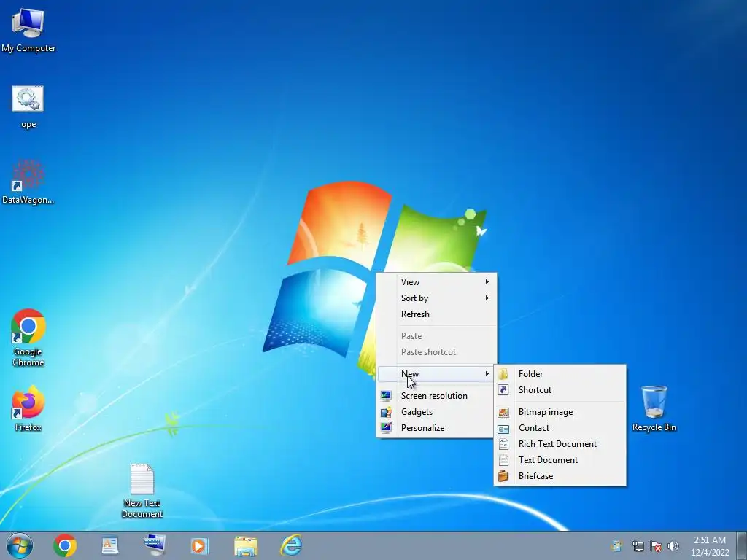Launch Windows Media Player from taskbar
This screenshot has height=560, width=747.
[x=200, y=545]
